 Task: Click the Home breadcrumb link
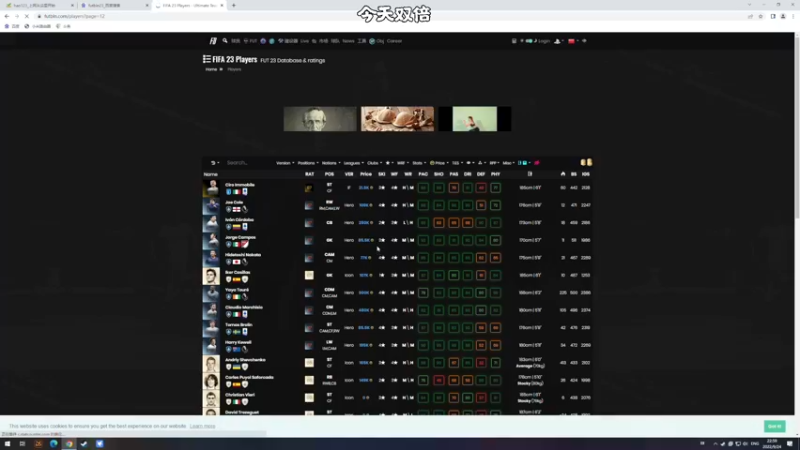pos(211,69)
